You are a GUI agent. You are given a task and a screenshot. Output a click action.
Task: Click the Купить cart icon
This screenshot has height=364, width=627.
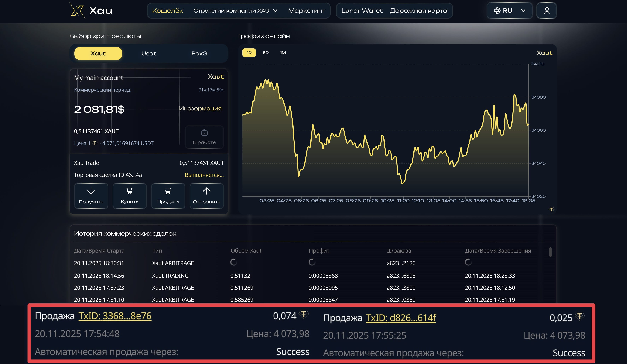pos(129,191)
